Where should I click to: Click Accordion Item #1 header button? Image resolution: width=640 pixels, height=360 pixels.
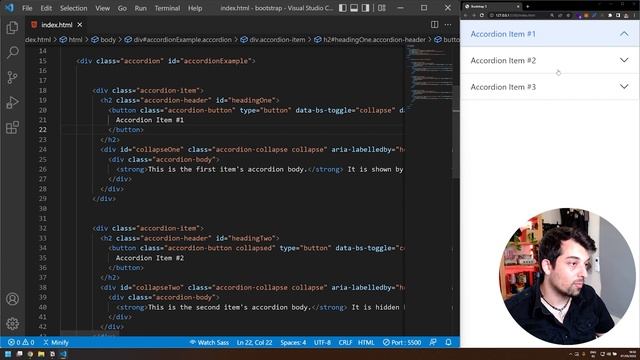pyautogui.click(x=550, y=34)
